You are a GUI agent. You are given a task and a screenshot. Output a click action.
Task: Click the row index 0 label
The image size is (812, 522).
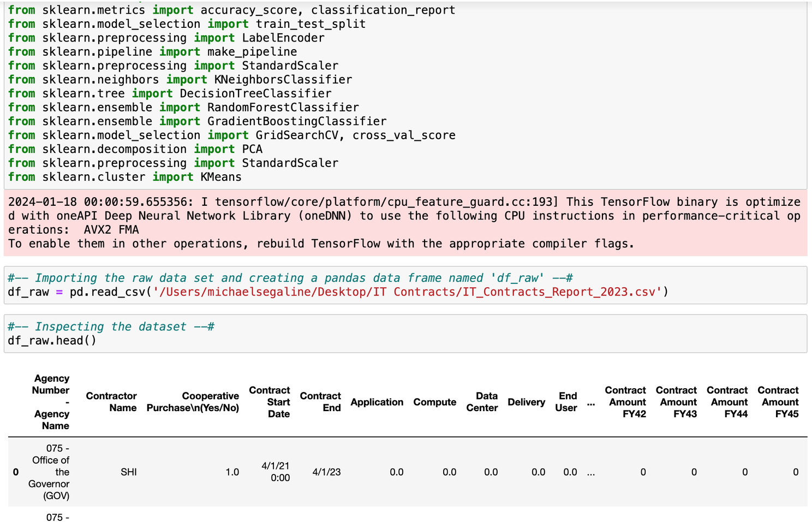pos(16,472)
